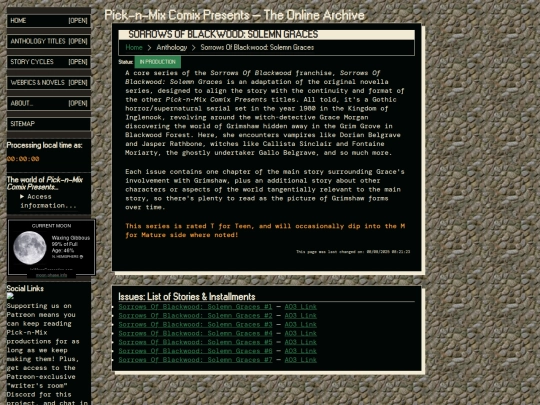Expand ANTHOLOGY TITLES sidebar section

tap(49, 41)
